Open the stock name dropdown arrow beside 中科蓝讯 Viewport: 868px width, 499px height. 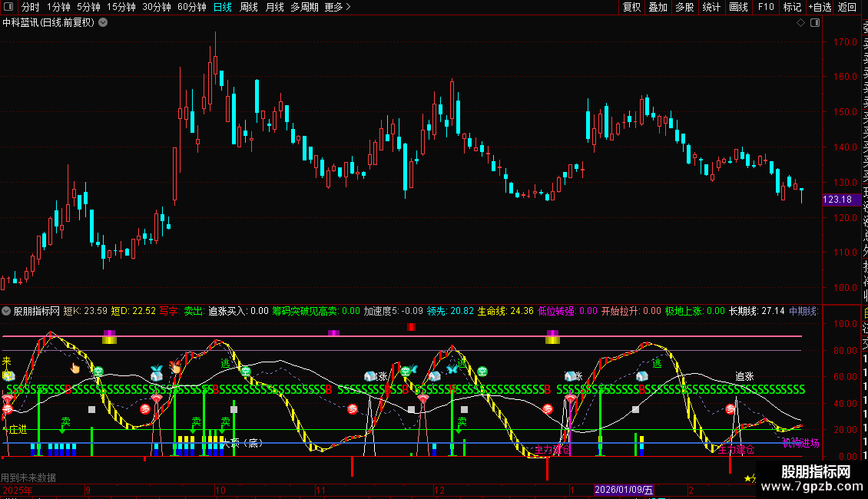click(103, 22)
